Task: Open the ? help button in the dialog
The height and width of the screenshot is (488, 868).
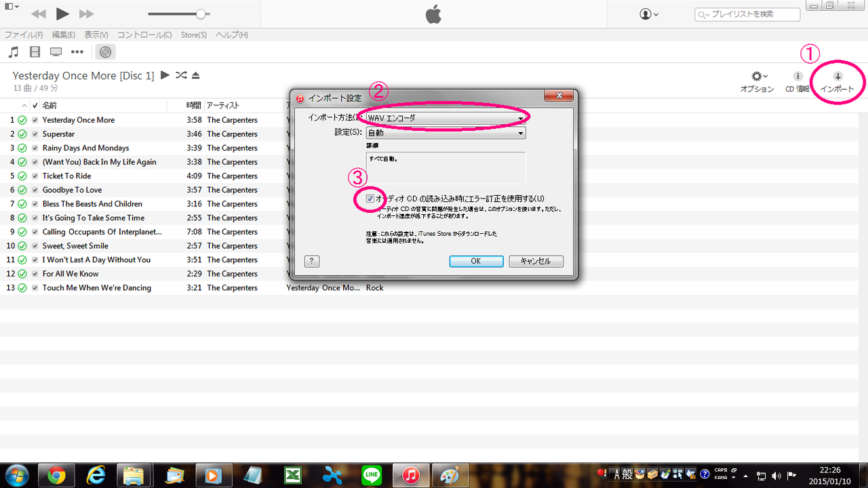Action: (312, 262)
